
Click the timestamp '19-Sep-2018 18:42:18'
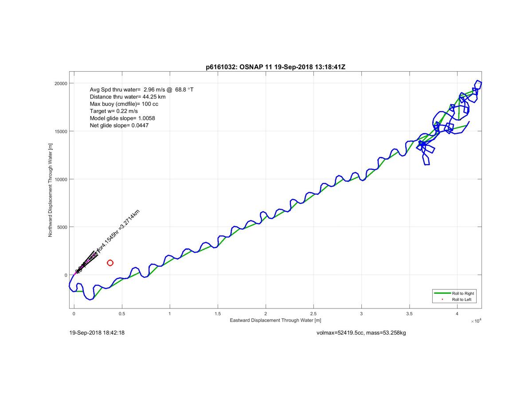[x=97, y=332]
